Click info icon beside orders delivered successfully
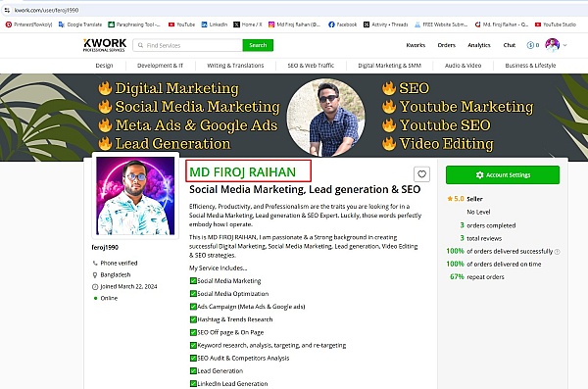The width and height of the screenshot is (588, 389). (558, 252)
